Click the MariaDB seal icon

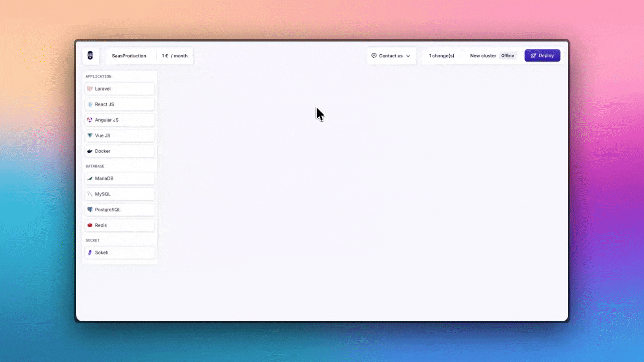click(x=90, y=178)
